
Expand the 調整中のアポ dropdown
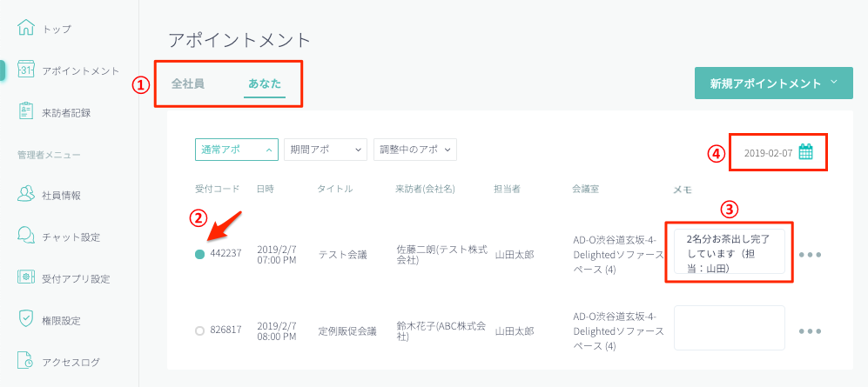pyautogui.click(x=414, y=150)
